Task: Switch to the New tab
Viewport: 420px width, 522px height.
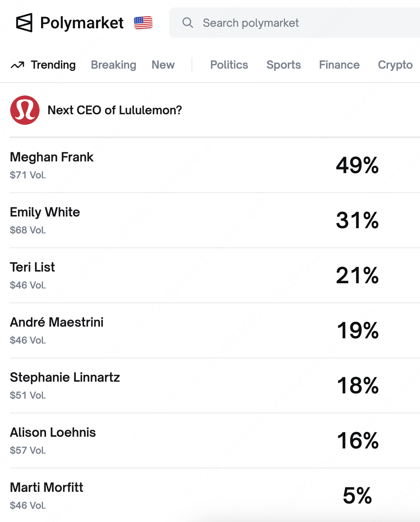Action: 163,65
